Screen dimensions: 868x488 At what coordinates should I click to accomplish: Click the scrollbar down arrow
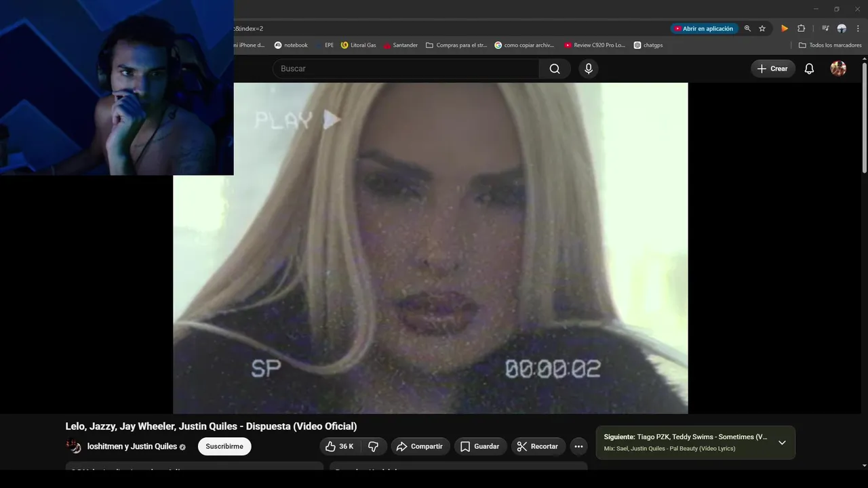coord(865,466)
